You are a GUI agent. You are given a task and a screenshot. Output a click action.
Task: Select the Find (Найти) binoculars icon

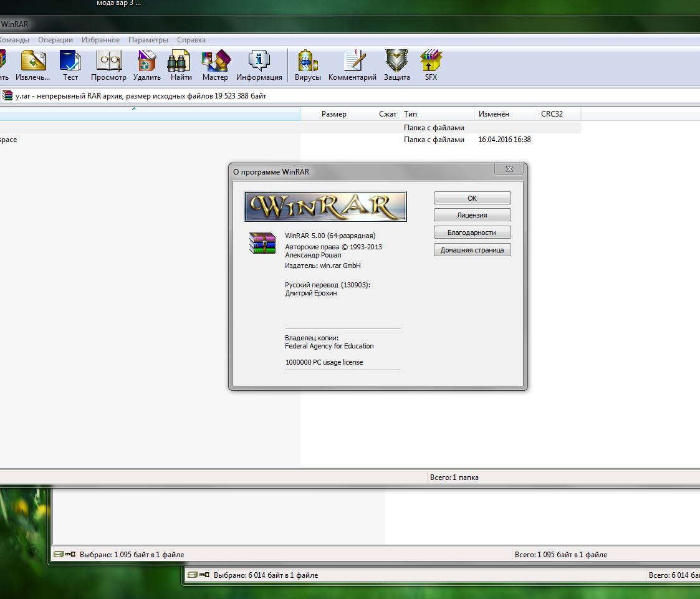click(181, 62)
